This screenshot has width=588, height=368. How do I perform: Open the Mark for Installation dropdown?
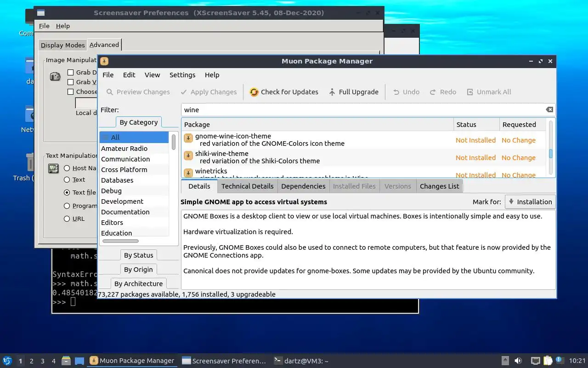(x=530, y=201)
